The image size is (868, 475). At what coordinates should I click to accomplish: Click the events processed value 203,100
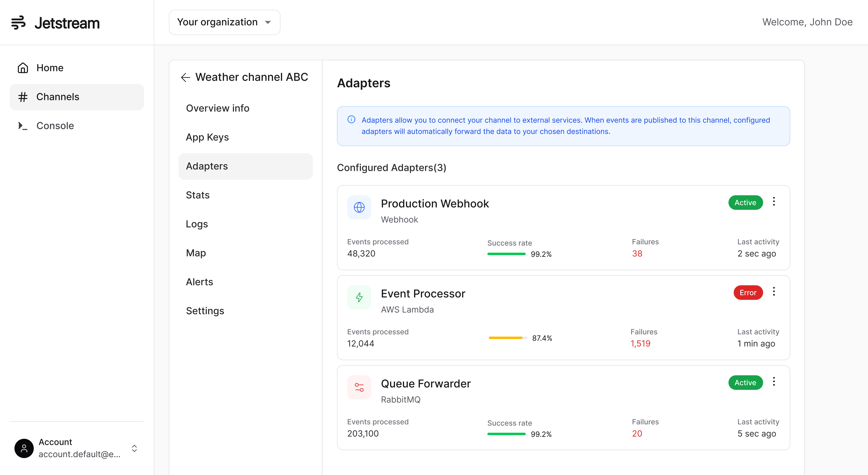point(363,434)
